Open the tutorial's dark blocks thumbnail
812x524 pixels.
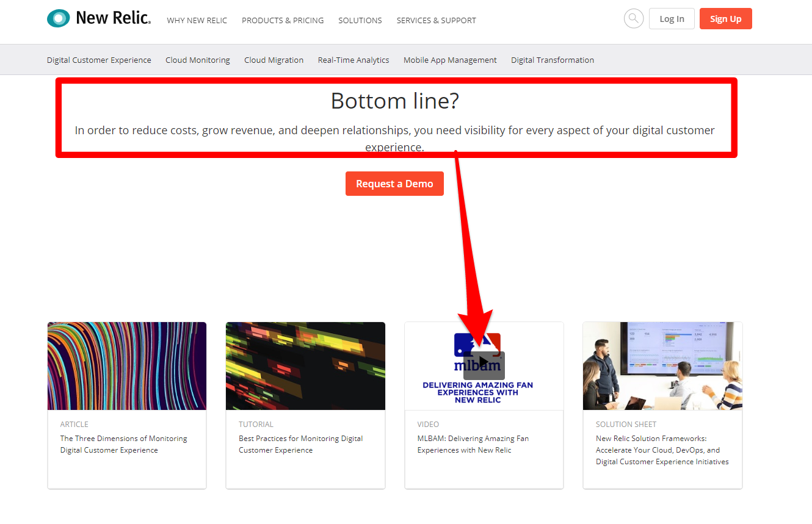tap(305, 366)
